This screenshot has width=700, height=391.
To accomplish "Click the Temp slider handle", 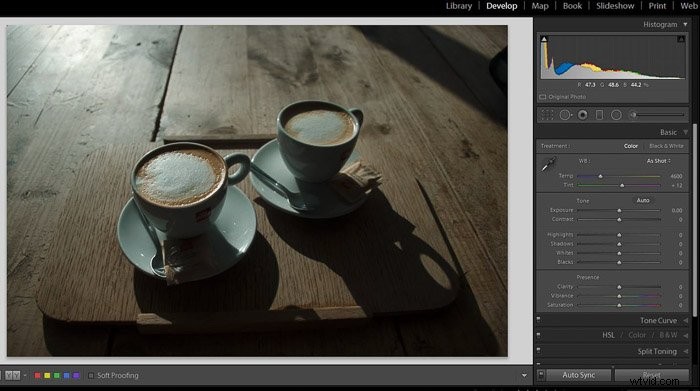I will (x=600, y=176).
